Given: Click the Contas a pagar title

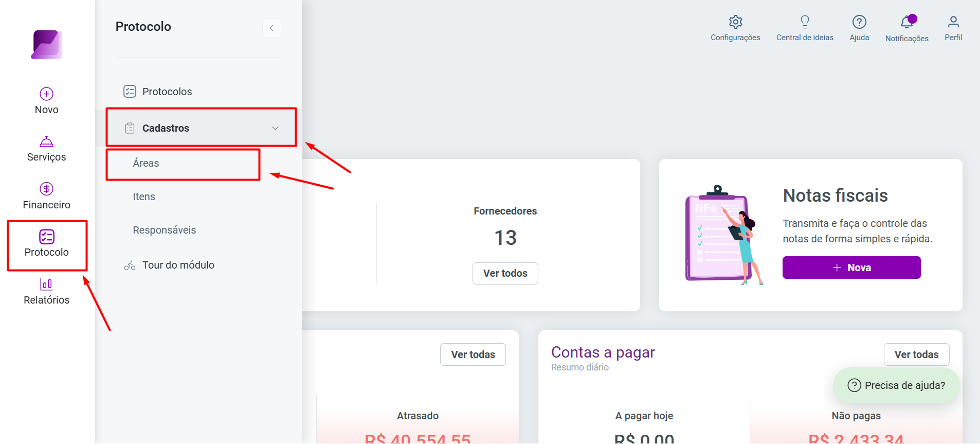Looking at the screenshot, I should click(603, 352).
